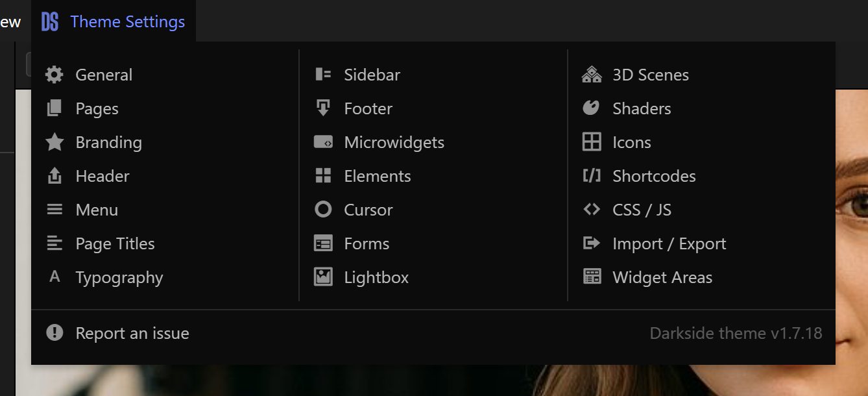
Task: Open Page Titles settings
Action: click(115, 244)
